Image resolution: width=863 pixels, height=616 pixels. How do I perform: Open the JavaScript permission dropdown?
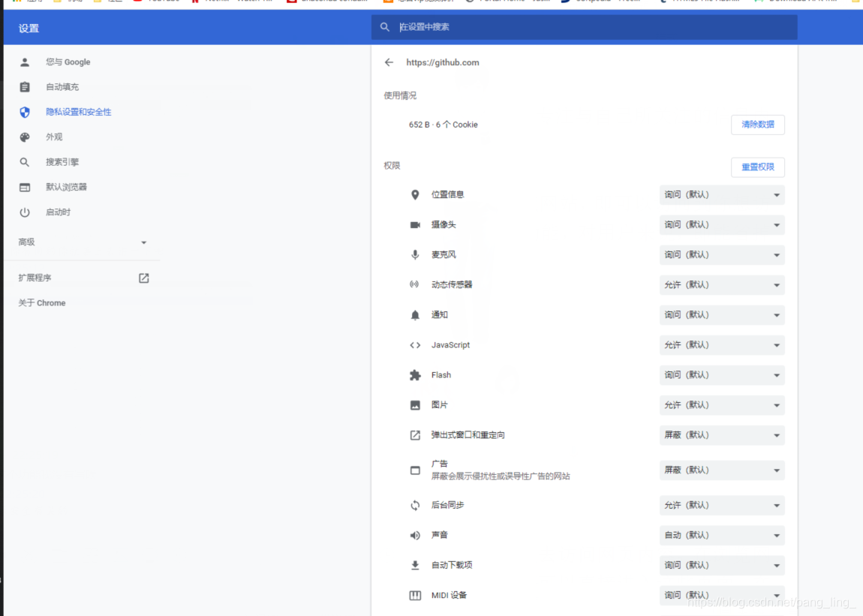click(722, 345)
